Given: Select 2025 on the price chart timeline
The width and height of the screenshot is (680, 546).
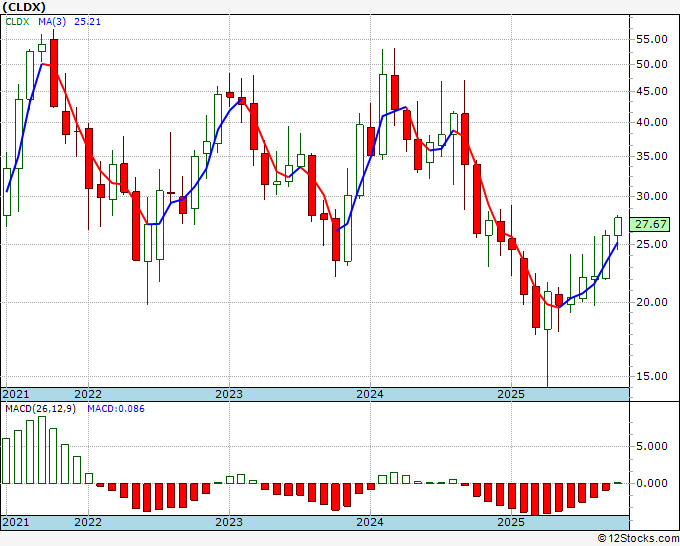Looking at the screenshot, I should click(x=511, y=394).
